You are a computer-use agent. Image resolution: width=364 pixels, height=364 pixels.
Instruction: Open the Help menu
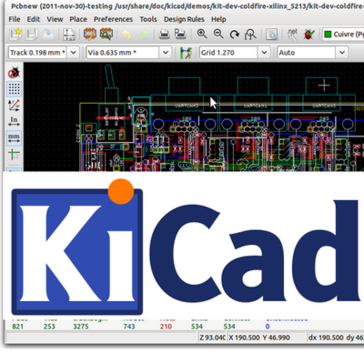point(219,19)
